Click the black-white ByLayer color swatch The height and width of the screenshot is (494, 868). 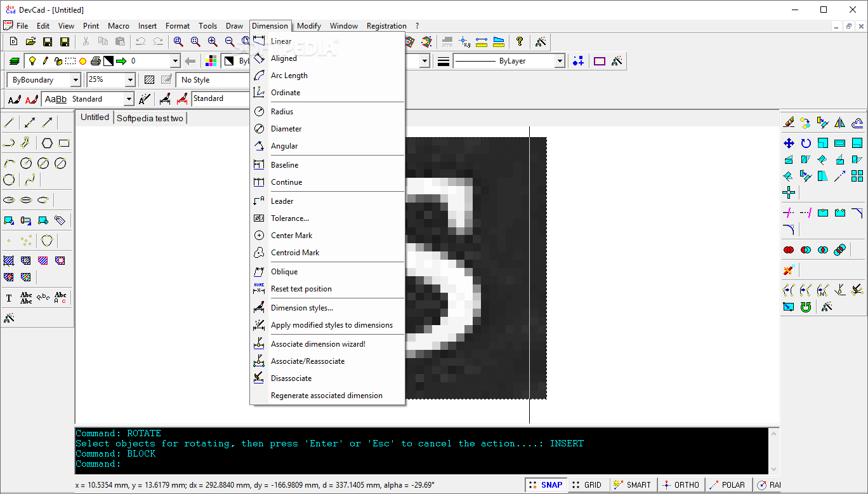point(229,61)
